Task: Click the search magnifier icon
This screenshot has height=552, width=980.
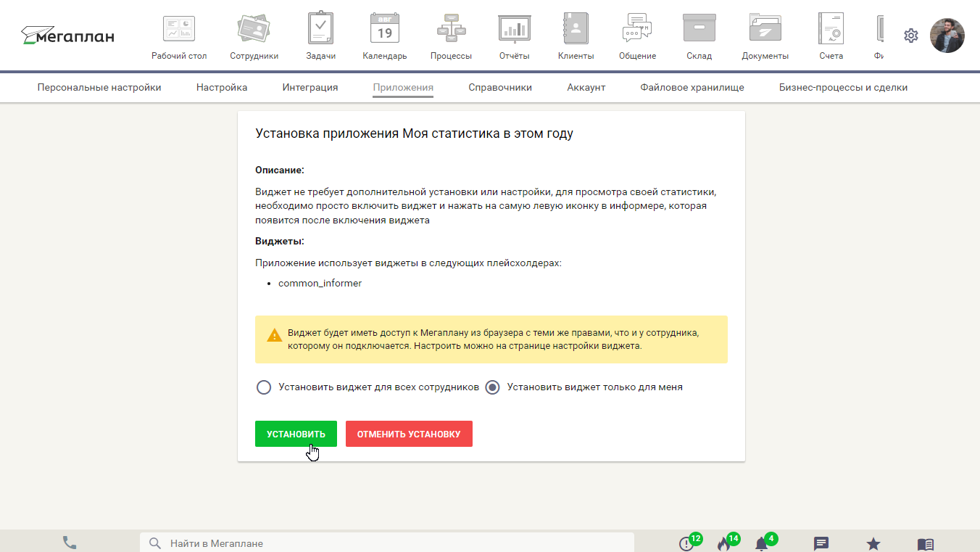Action: click(154, 543)
